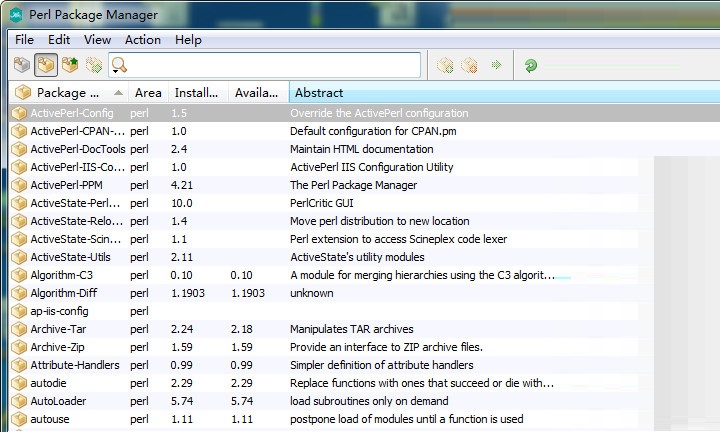Sort by Area column header
The image size is (720, 432).
148,93
